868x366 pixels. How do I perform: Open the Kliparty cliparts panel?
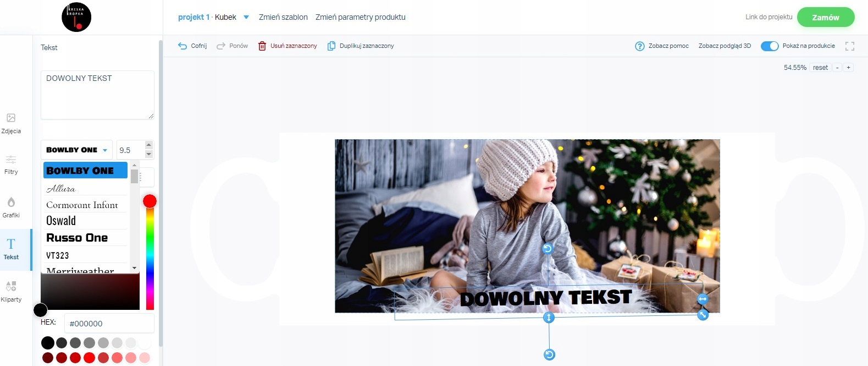tap(11, 292)
